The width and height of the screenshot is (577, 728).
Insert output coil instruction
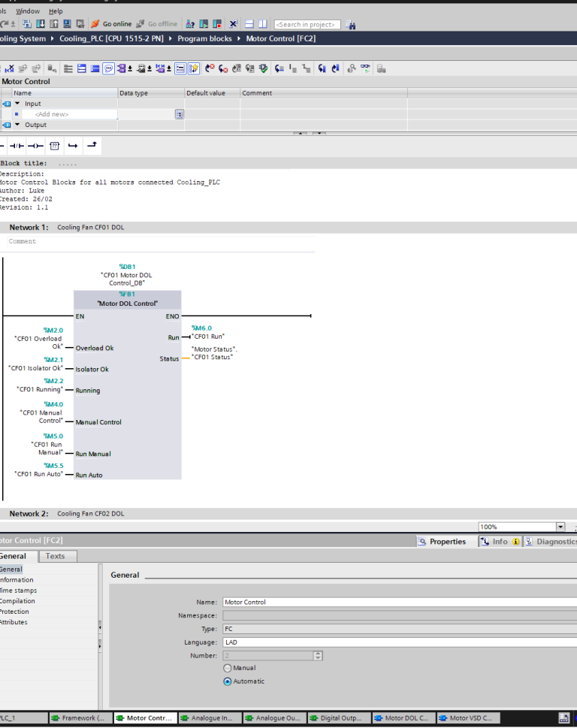[35, 146]
